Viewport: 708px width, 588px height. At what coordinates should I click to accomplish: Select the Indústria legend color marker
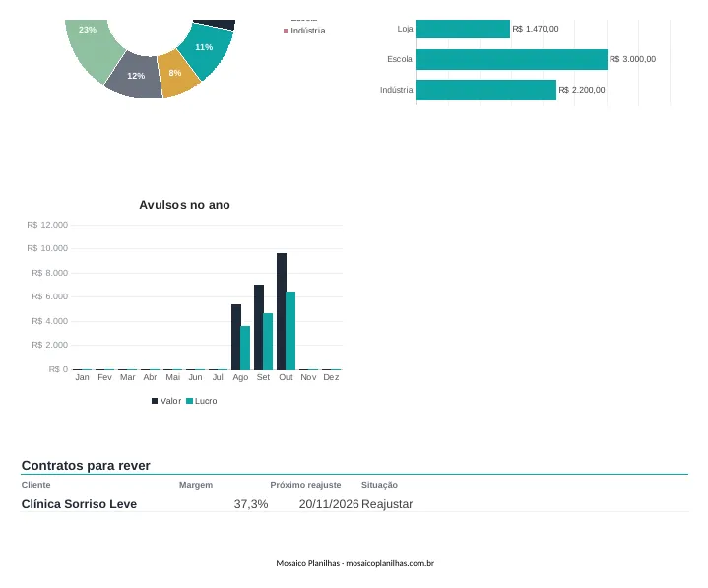click(x=286, y=31)
